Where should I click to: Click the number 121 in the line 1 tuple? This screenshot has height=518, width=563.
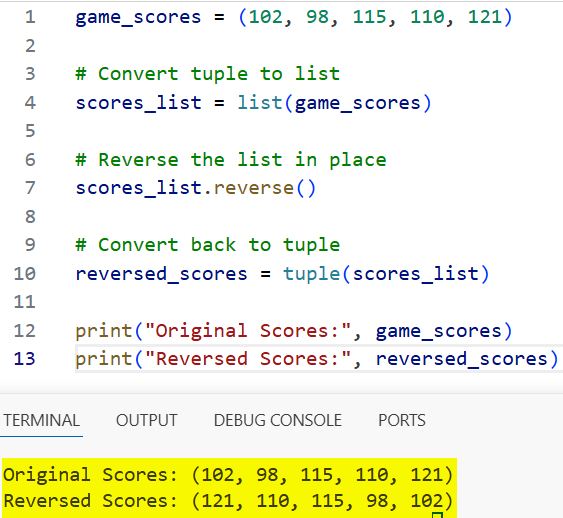pos(484,17)
